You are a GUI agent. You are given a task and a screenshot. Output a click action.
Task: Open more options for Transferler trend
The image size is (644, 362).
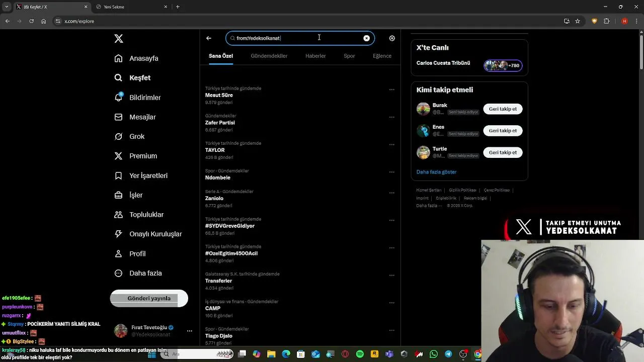click(392, 276)
